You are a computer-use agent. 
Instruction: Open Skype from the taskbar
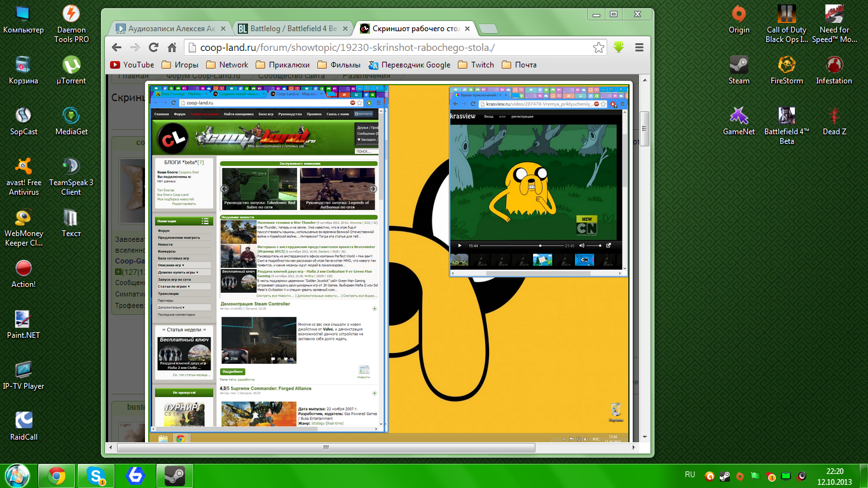[x=96, y=476]
